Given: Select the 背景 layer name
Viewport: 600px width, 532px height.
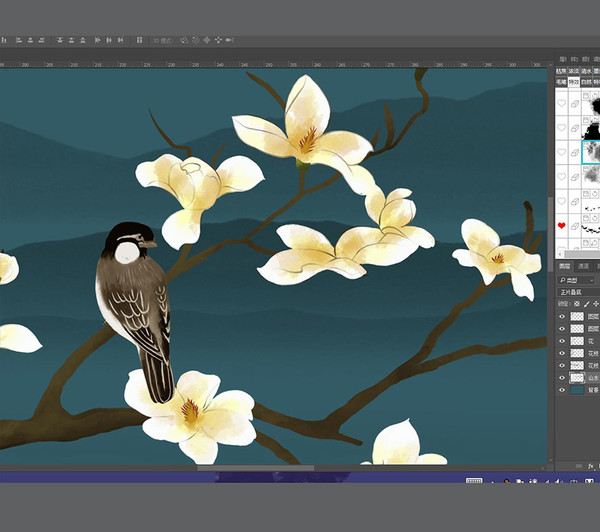Looking at the screenshot, I should (593, 390).
